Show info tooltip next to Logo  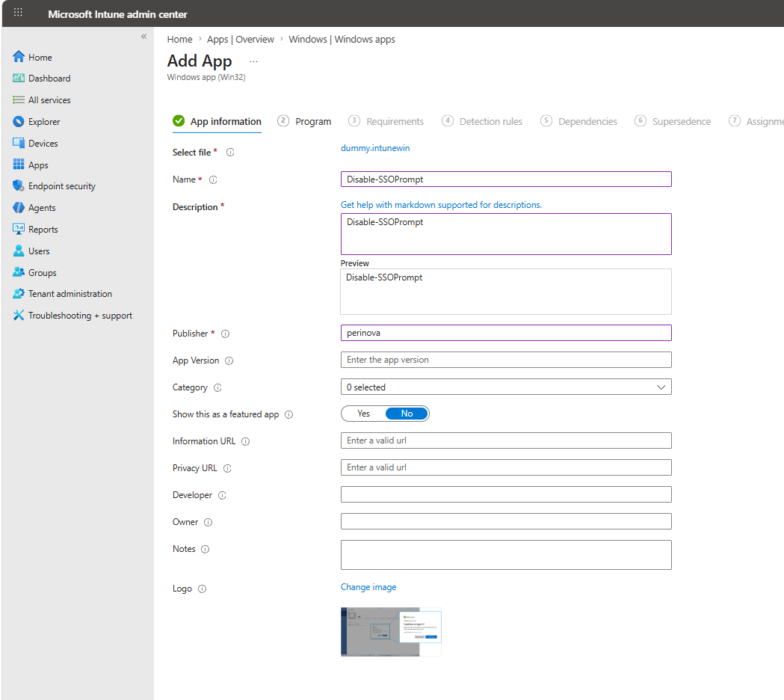pos(202,589)
